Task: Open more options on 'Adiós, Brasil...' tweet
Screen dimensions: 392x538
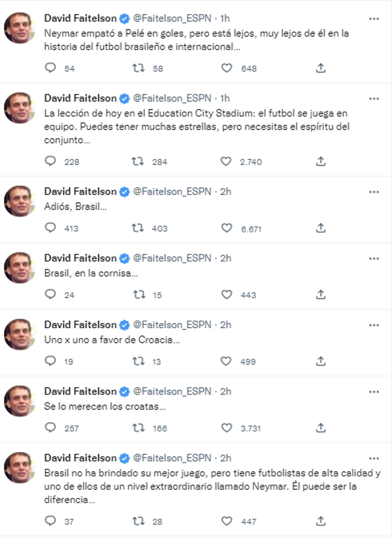Action: 374,192
